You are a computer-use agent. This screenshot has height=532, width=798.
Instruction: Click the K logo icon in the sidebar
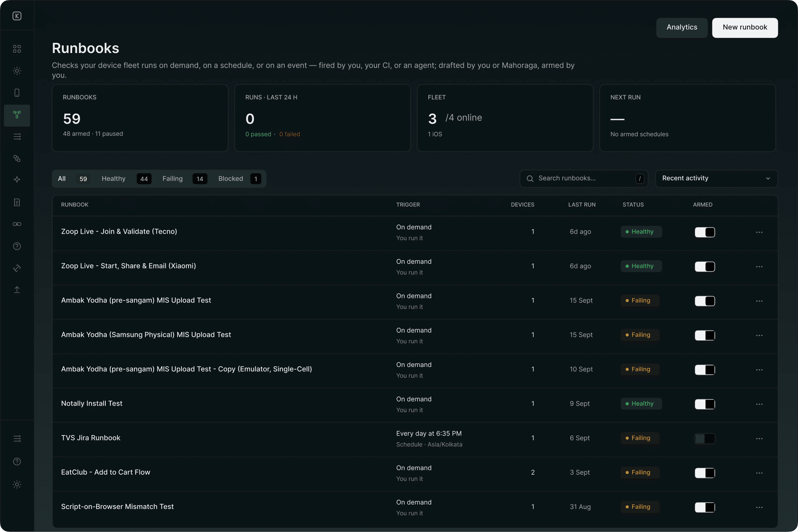pyautogui.click(x=17, y=16)
